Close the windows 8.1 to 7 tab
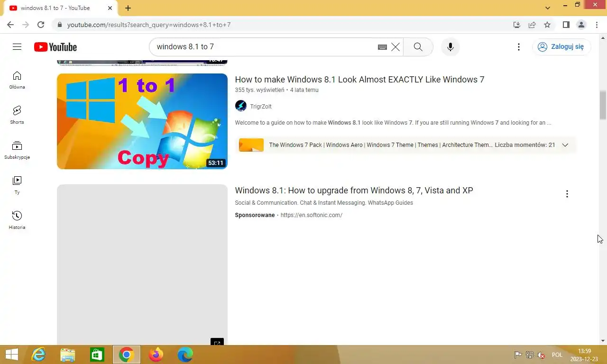The width and height of the screenshot is (607, 364). tap(110, 8)
